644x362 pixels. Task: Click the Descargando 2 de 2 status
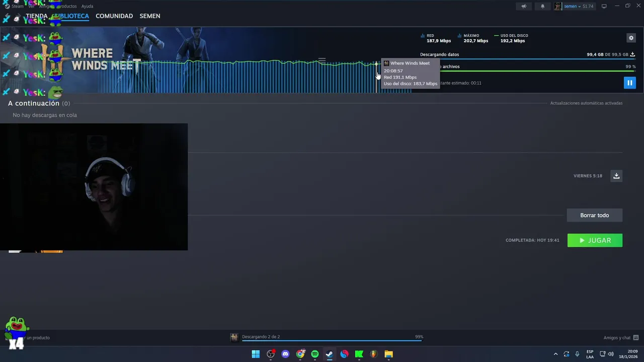(261, 337)
